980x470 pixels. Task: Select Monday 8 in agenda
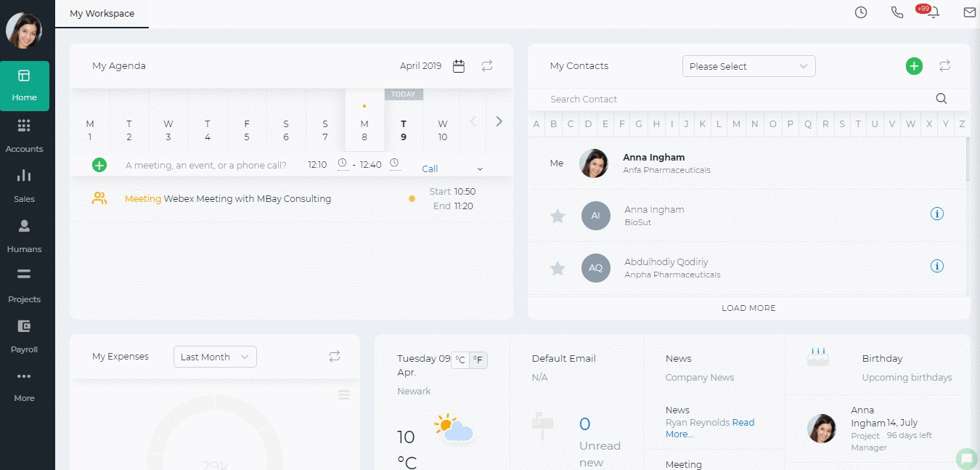[364, 121]
